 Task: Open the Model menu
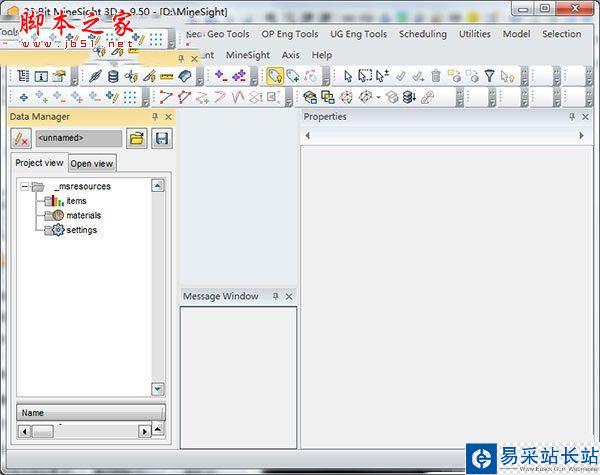[517, 34]
